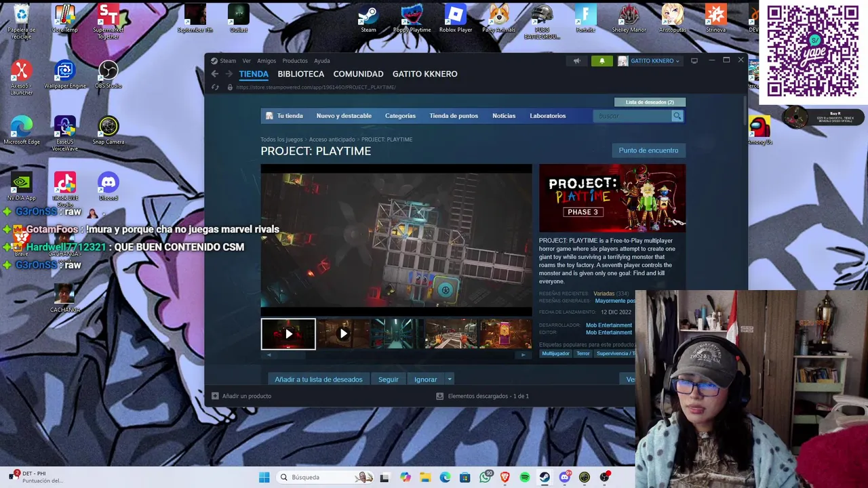Select the TIENDA tab
868x488 pixels.
(254, 74)
